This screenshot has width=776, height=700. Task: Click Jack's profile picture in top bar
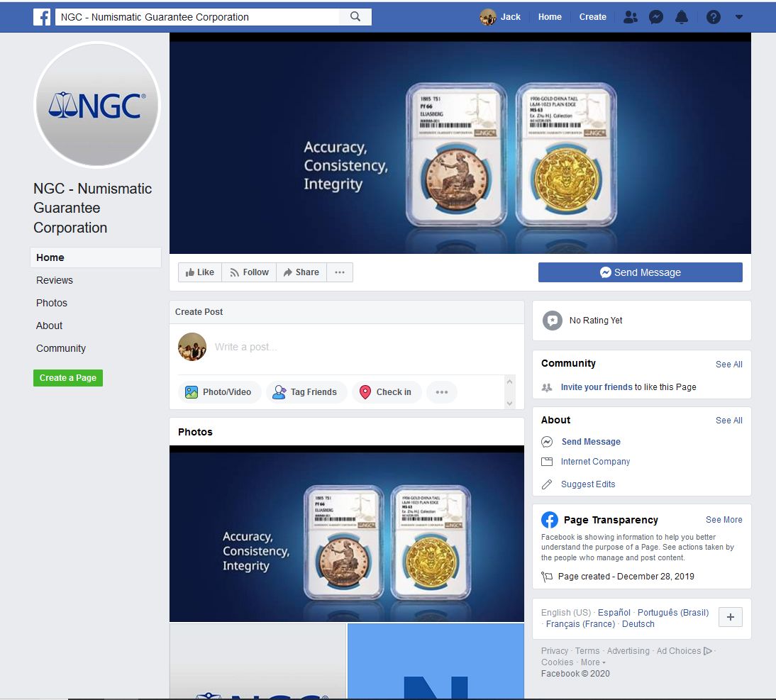coord(488,17)
